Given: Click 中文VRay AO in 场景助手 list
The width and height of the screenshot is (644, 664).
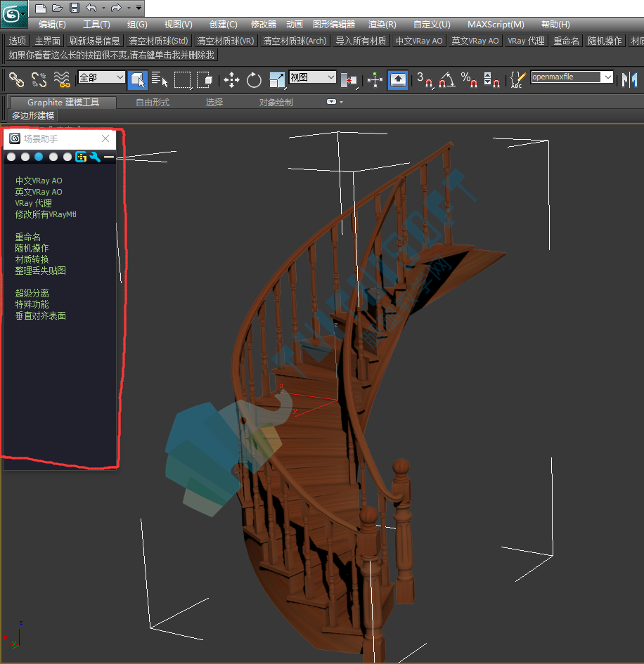Looking at the screenshot, I should click(39, 181).
